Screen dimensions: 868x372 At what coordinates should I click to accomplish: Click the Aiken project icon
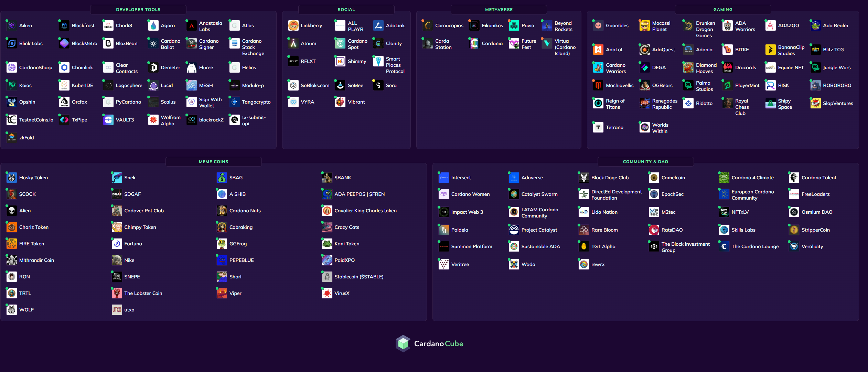pyautogui.click(x=12, y=25)
